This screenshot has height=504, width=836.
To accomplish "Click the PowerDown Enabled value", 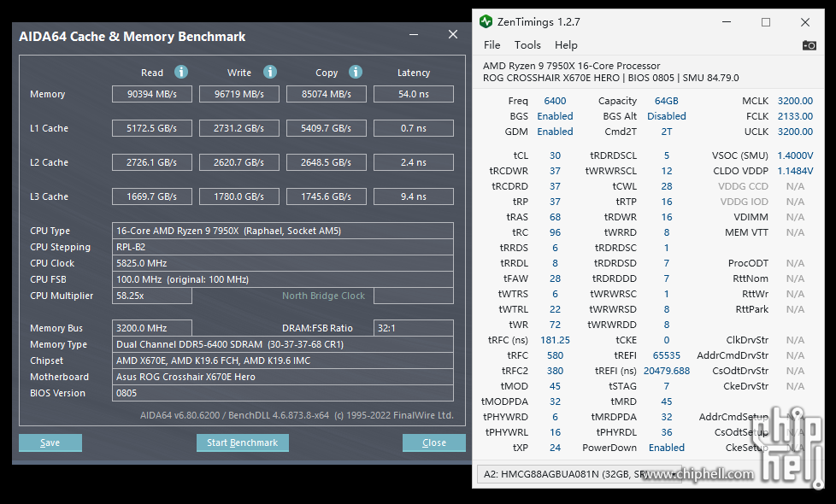I will coord(667,448).
